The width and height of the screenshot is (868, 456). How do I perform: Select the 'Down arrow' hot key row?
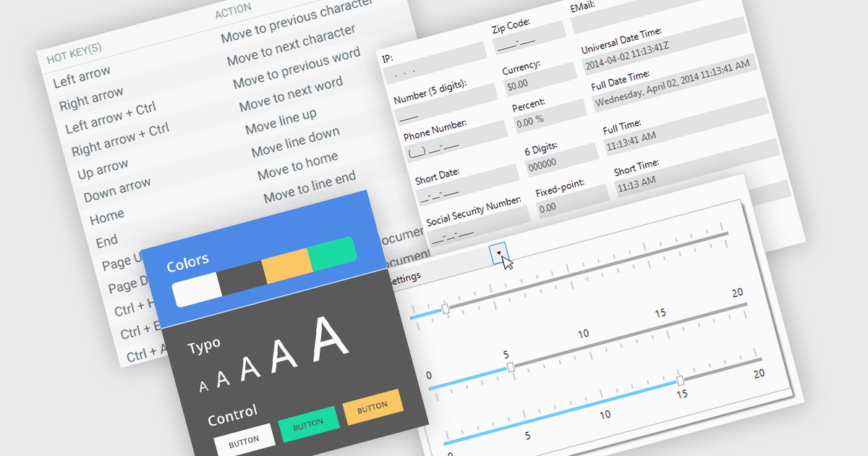(117, 190)
